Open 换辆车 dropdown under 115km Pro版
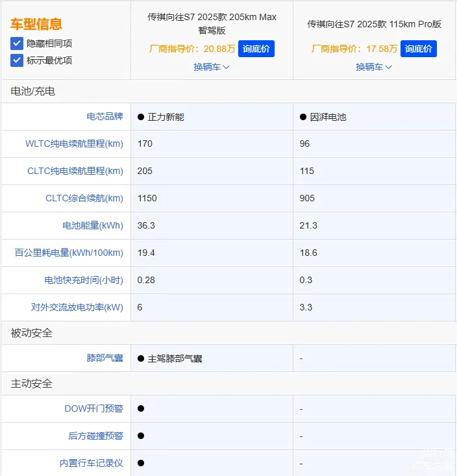 click(374, 67)
